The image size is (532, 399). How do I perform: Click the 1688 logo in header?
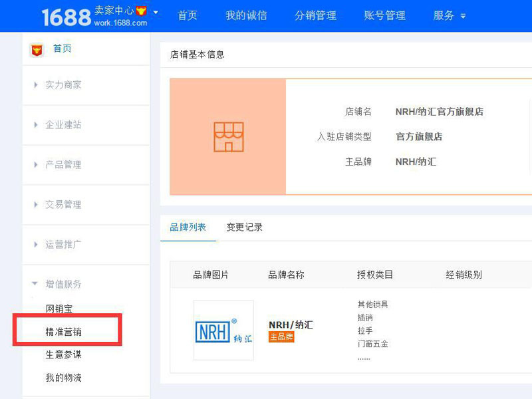coord(66,17)
